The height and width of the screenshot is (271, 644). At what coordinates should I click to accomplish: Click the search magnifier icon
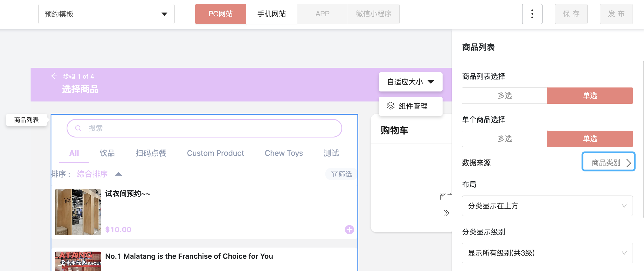(x=78, y=128)
